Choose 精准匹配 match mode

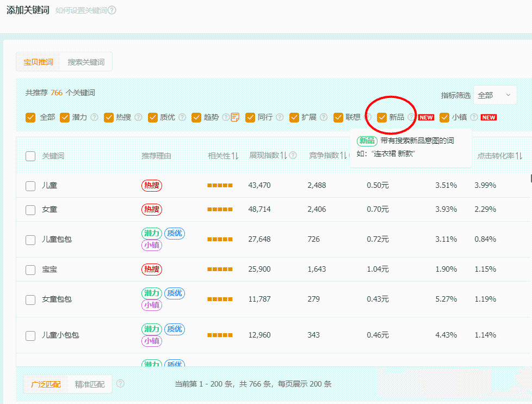(x=90, y=384)
